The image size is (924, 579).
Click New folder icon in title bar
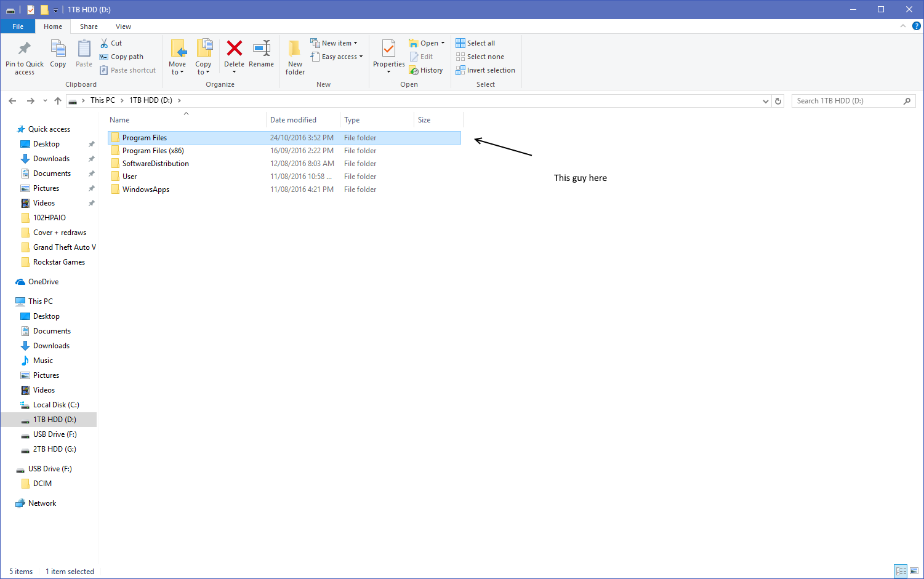[44, 9]
